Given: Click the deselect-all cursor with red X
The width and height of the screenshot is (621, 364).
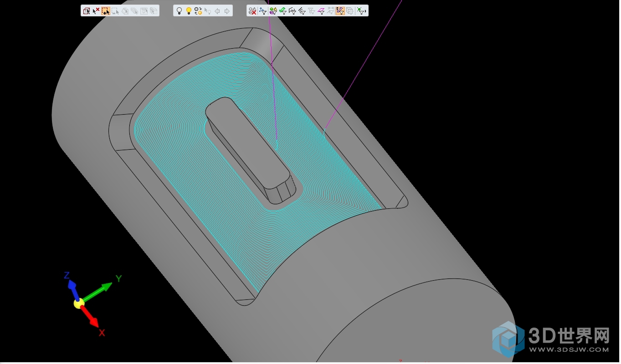Looking at the screenshot, I should (x=96, y=11).
